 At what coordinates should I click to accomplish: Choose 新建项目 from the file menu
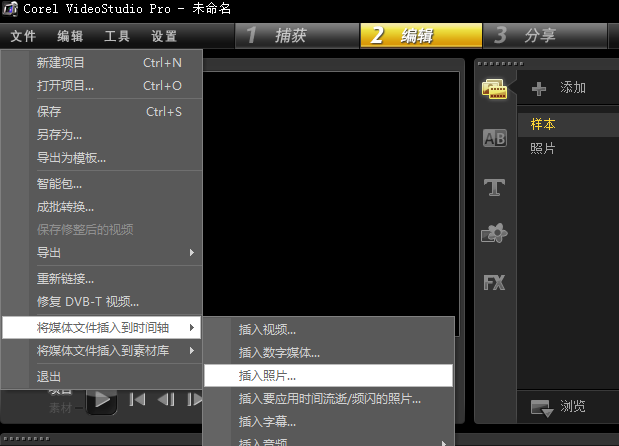pyautogui.click(x=102, y=63)
